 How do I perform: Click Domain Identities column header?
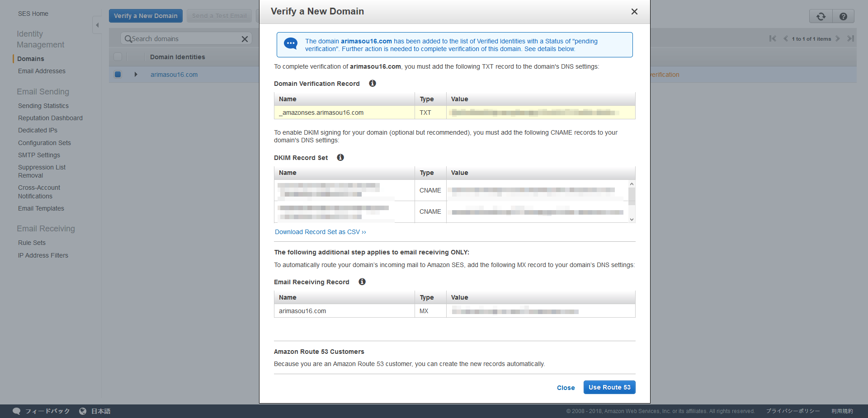point(178,57)
